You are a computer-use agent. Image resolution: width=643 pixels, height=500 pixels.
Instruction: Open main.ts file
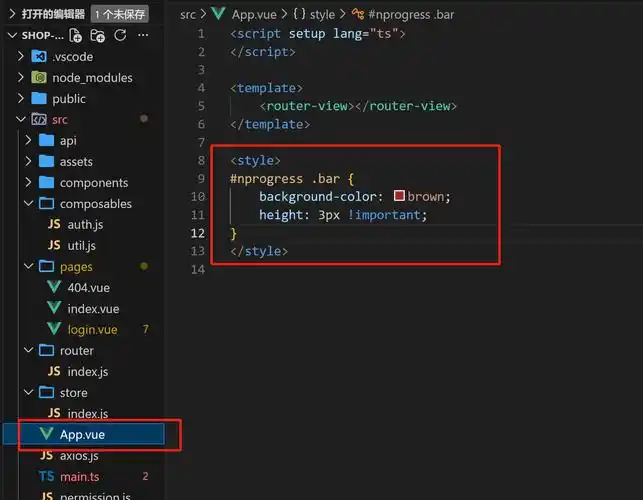(80, 477)
